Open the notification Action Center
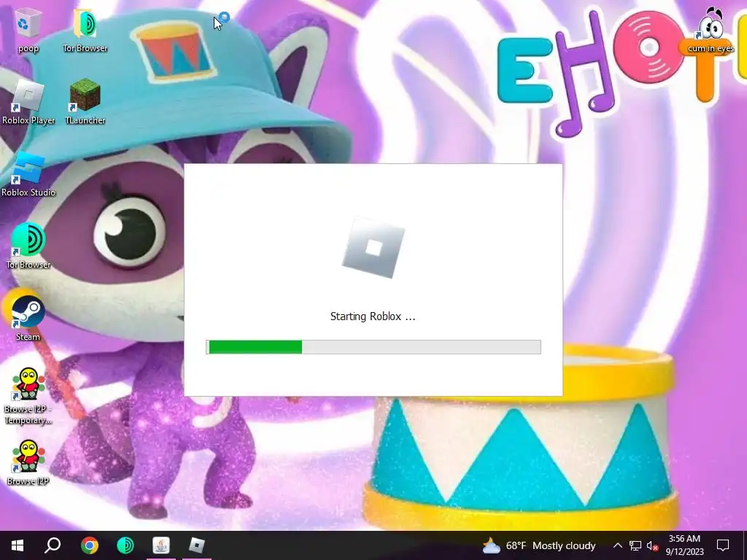Screen dimensions: 747x560 click(x=723, y=545)
